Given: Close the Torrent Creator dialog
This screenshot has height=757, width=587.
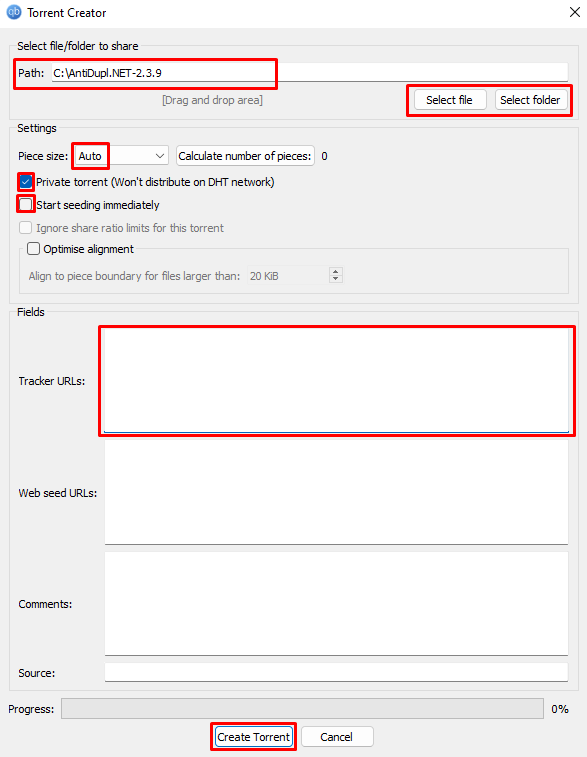Looking at the screenshot, I should [x=574, y=12].
